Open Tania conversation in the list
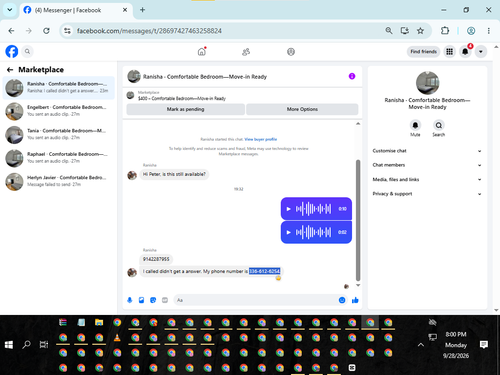The height and width of the screenshot is (375, 500). [x=59, y=134]
